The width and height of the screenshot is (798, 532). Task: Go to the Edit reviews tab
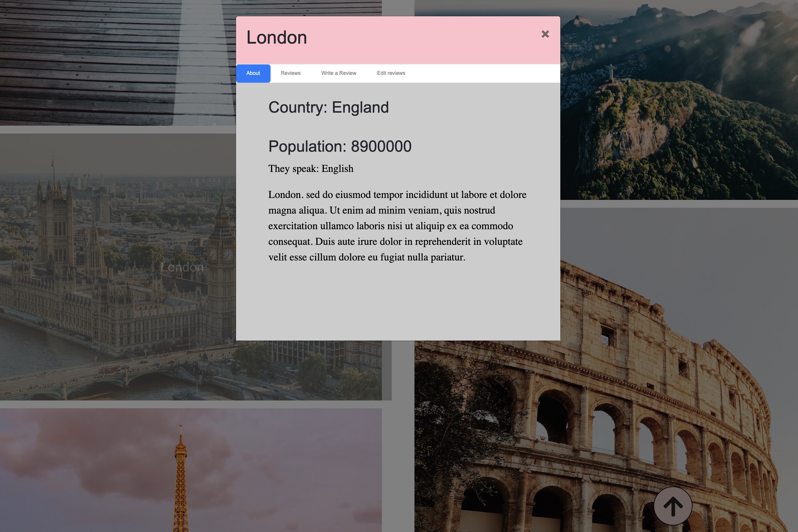coord(391,73)
